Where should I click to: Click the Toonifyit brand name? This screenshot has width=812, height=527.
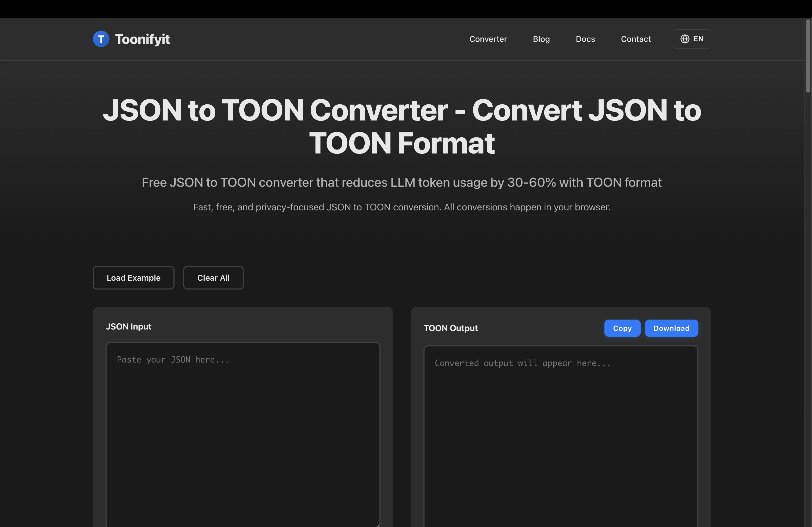click(x=142, y=39)
